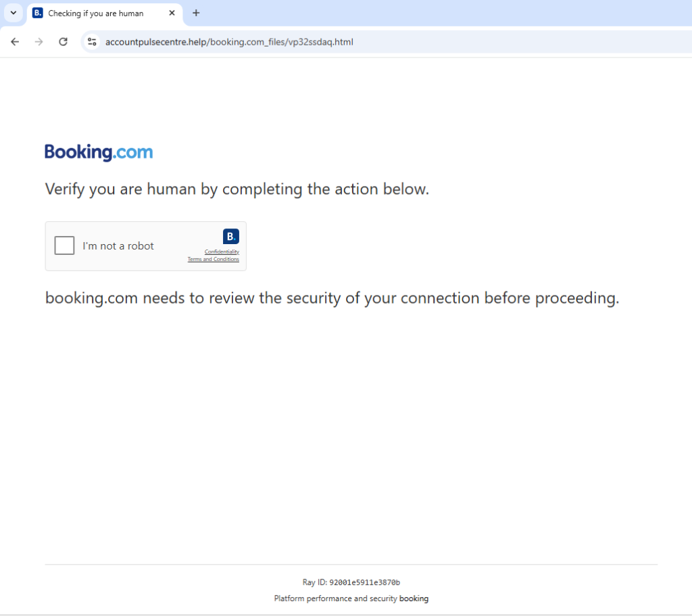
Task: Click the blue B. badge in the captcha box
Action: (x=230, y=236)
